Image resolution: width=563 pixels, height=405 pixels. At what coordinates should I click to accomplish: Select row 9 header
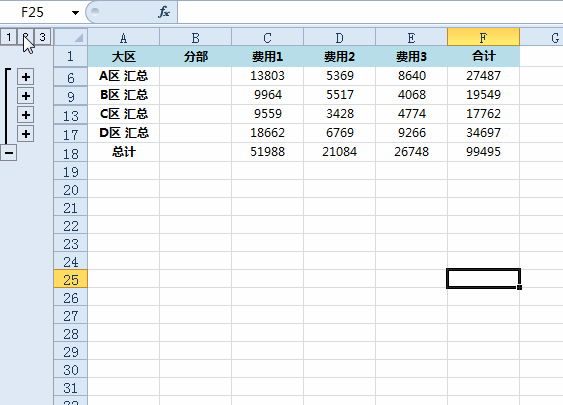[71, 96]
